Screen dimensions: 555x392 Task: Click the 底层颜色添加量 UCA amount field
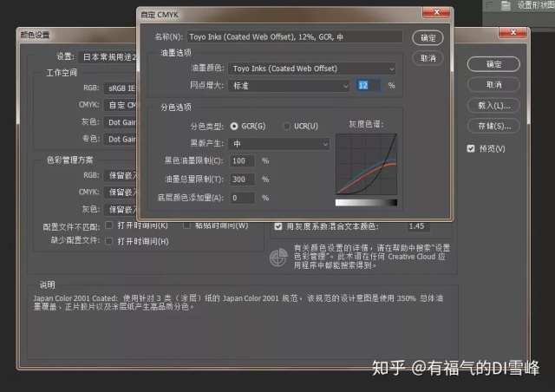point(242,198)
